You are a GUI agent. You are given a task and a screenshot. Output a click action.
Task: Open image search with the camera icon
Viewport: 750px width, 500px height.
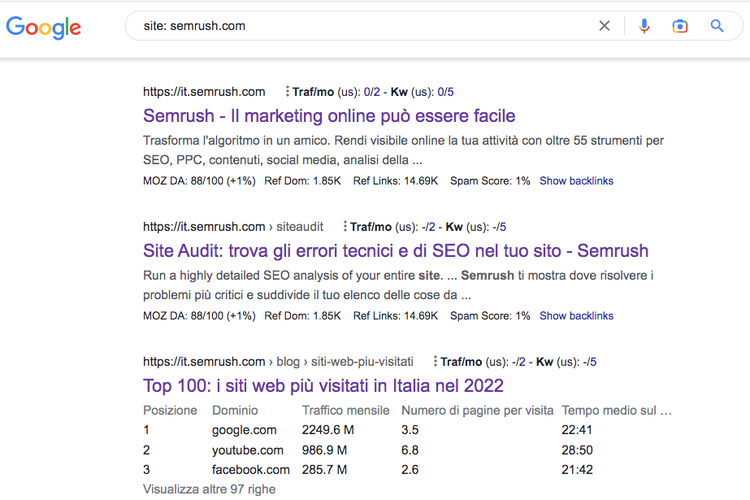680,26
